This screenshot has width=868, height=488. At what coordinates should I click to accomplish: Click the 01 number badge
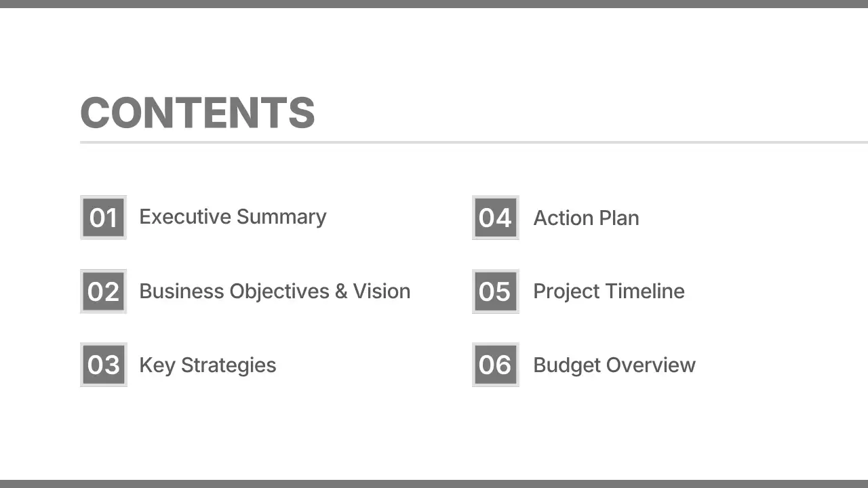pos(103,218)
